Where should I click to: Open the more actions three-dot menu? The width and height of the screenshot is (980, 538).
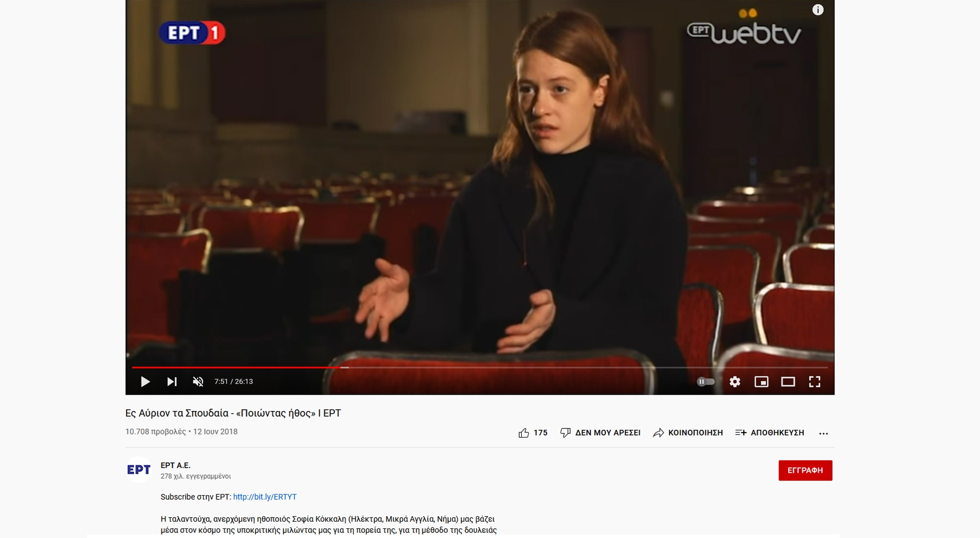(823, 433)
